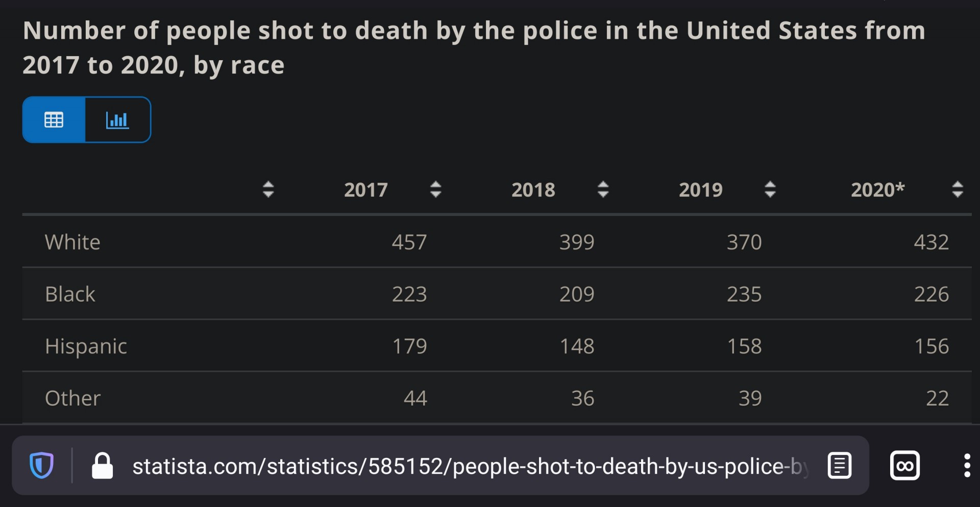Sort table by 2020* column arrows
Image resolution: width=980 pixels, height=507 pixels.
[958, 189]
